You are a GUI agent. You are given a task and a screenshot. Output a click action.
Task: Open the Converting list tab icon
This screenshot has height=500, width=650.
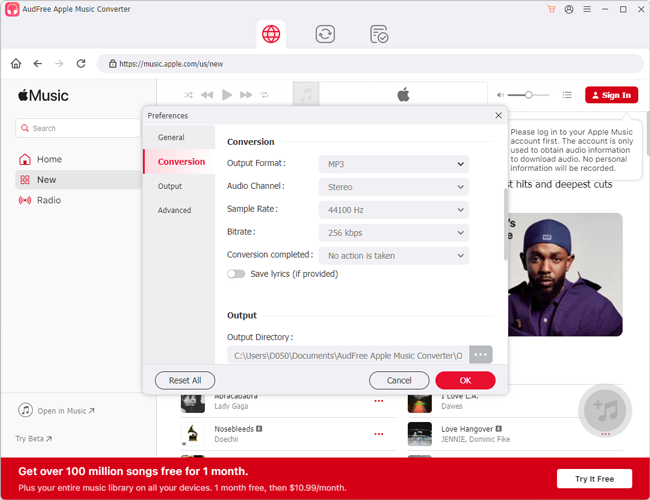325,34
